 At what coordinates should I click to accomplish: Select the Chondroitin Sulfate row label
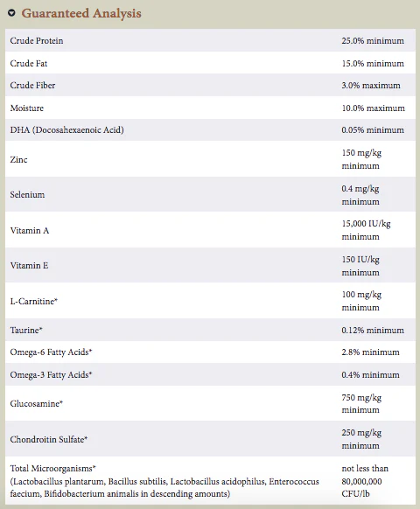pyautogui.click(x=49, y=439)
